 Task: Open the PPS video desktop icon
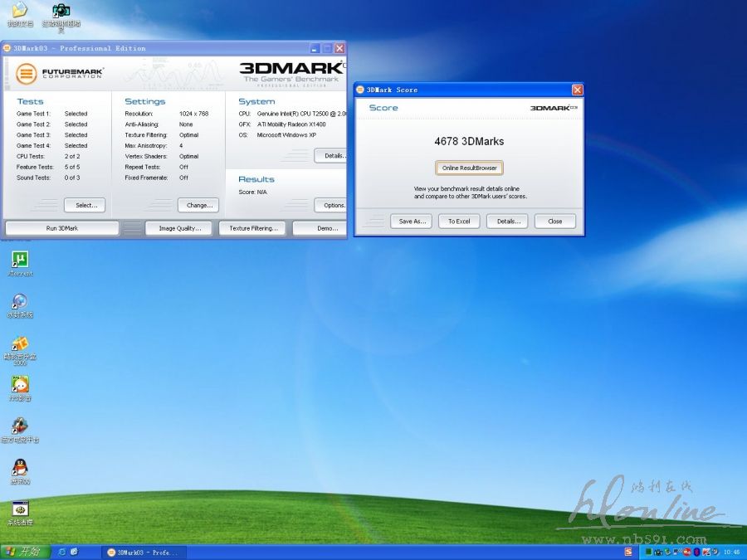20,385
